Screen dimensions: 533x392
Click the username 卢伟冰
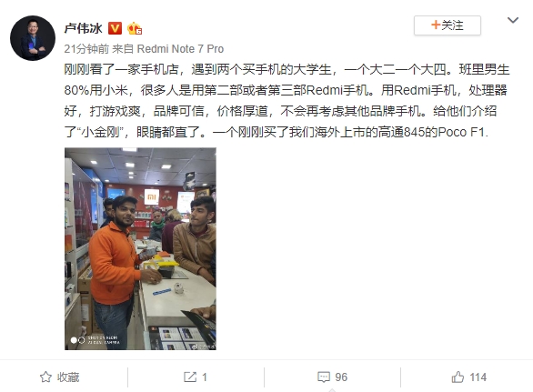coord(83,28)
